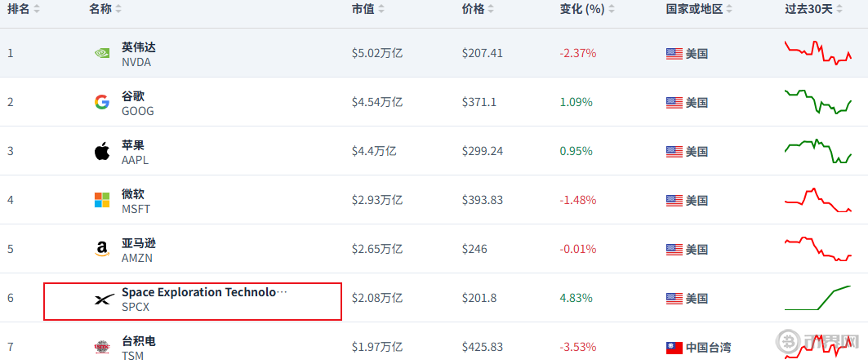Select the -0.01% change value
The width and height of the screenshot is (868, 364).
[x=578, y=249]
